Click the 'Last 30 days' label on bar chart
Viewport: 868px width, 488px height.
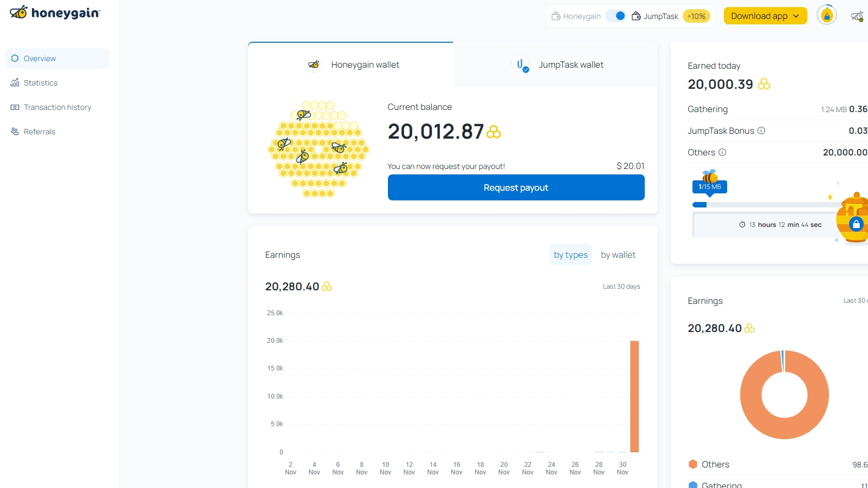pos(621,287)
